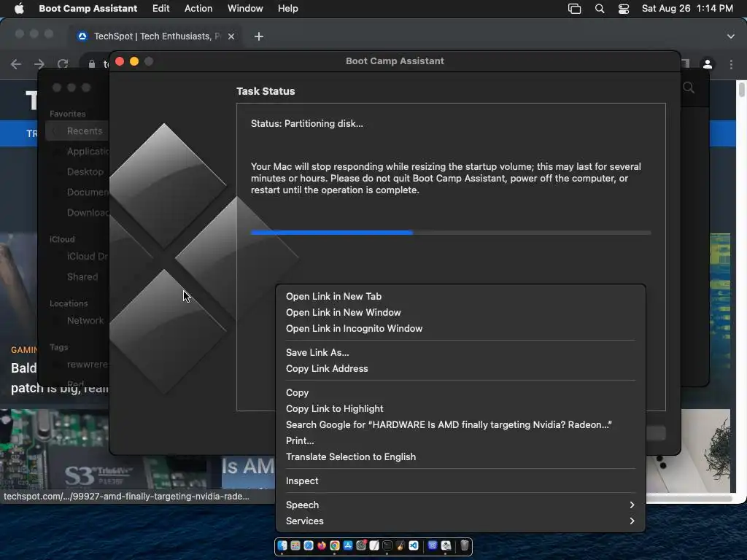
Task: Choose Copy Link to Highlight
Action: (x=460, y=408)
